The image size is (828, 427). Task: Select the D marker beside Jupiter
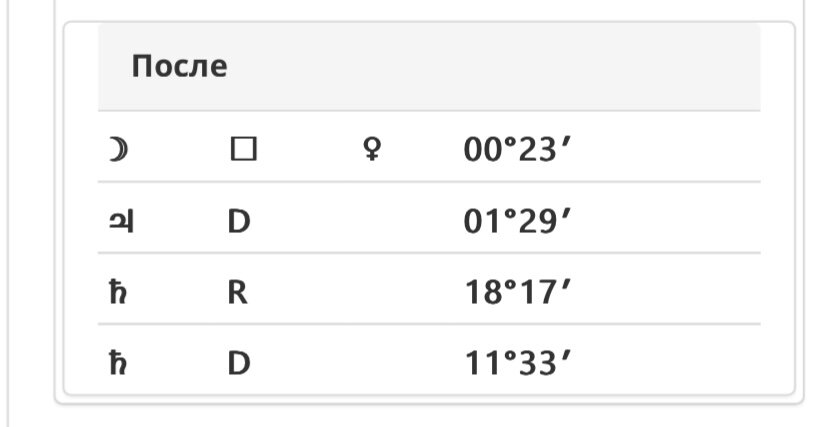tap(239, 222)
